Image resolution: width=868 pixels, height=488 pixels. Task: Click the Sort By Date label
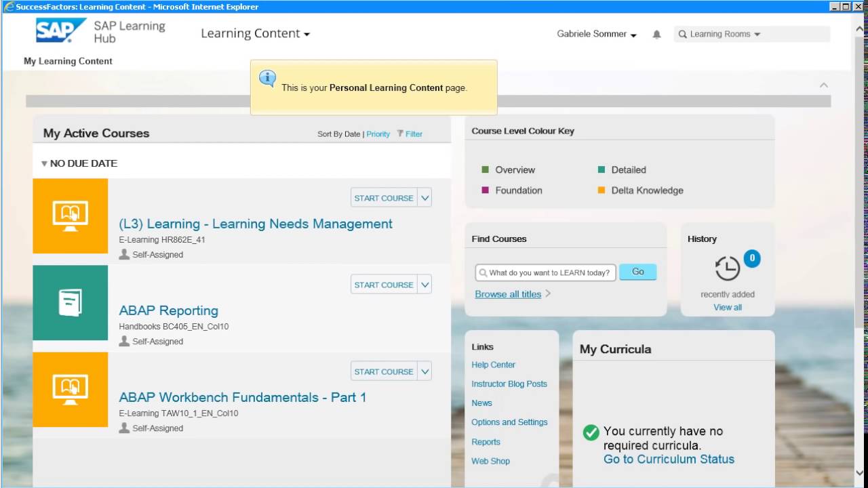[x=338, y=134]
